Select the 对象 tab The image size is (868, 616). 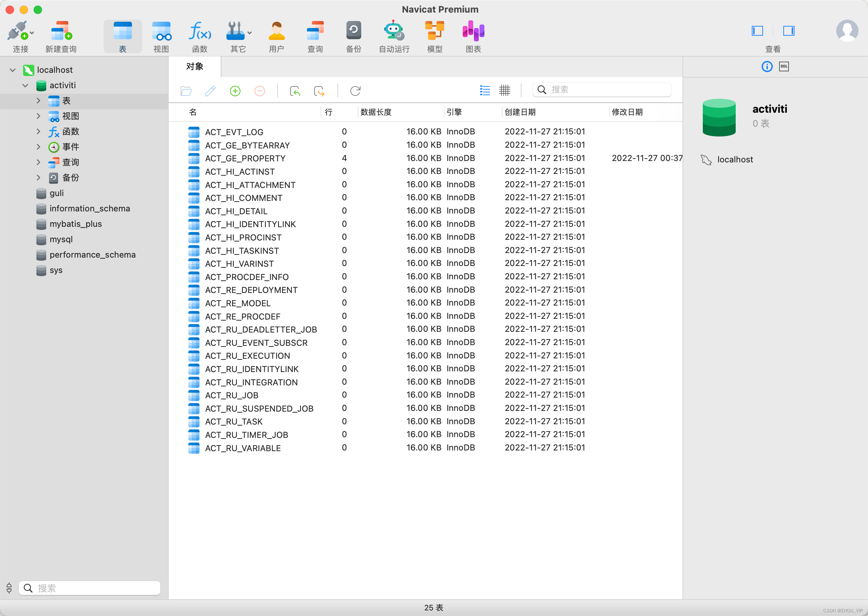point(195,67)
